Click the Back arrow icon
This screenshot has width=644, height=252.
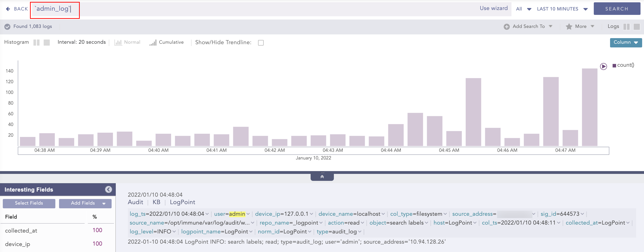[x=8, y=9]
